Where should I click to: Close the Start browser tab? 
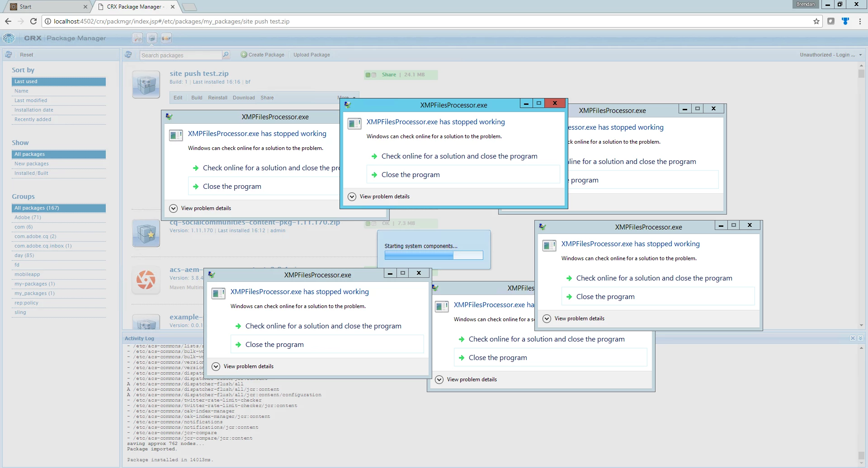pyautogui.click(x=85, y=7)
